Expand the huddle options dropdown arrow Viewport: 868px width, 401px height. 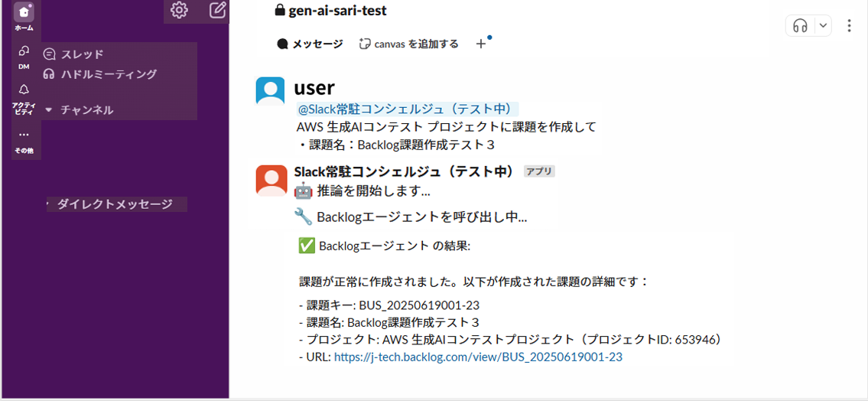823,25
